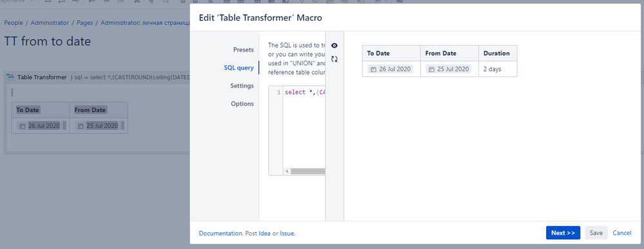
Task: Click the SQL editor horizontal scrollbar
Action: tap(308, 171)
